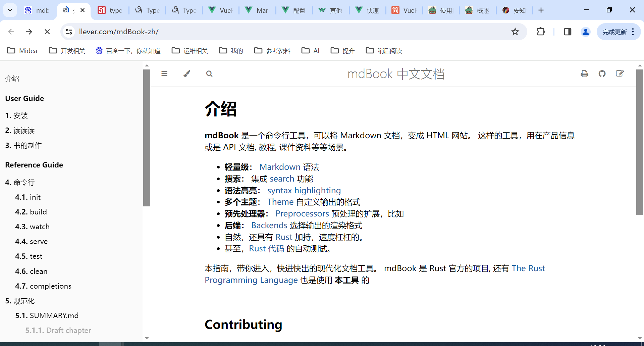Switch to the 51 type tab
The height and width of the screenshot is (346, 644).
[x=110, y=10]
